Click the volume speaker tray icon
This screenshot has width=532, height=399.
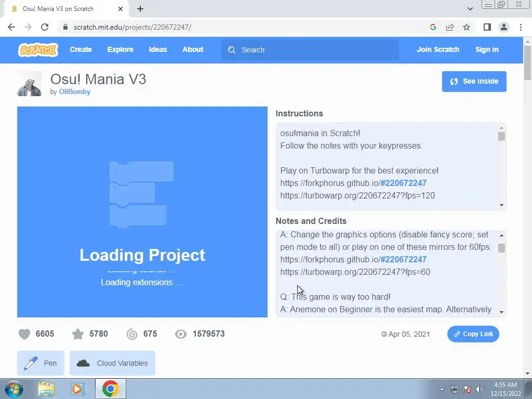pyautogui.click(x=480, y=389)
